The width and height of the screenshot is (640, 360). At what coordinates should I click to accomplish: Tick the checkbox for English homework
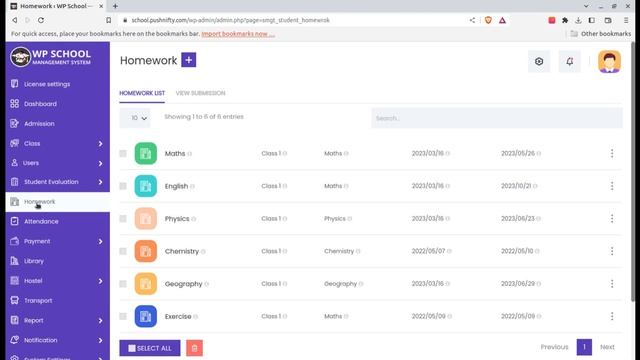click(x=123, y=186)
